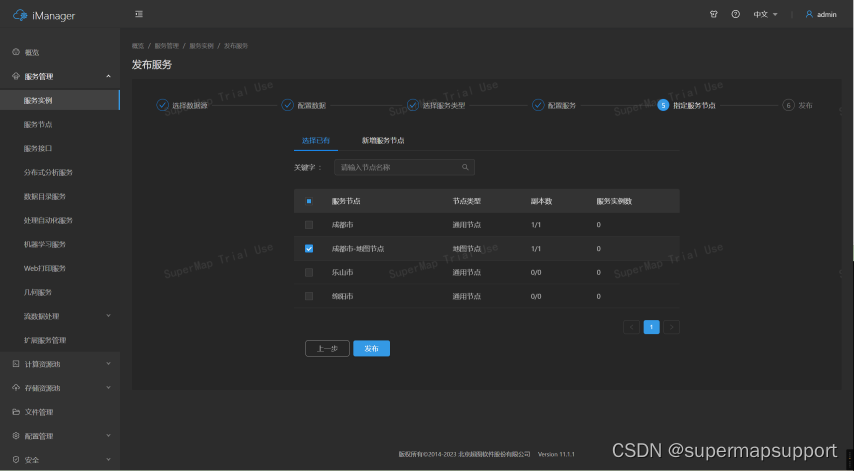Click the admin user icon

click(809, 14)
